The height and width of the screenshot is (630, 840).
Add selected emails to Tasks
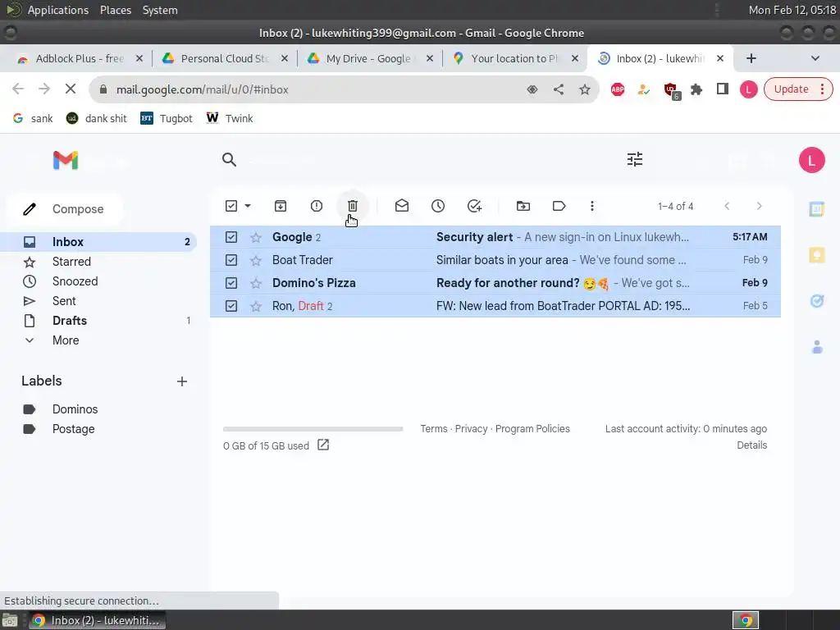point(475,206)
